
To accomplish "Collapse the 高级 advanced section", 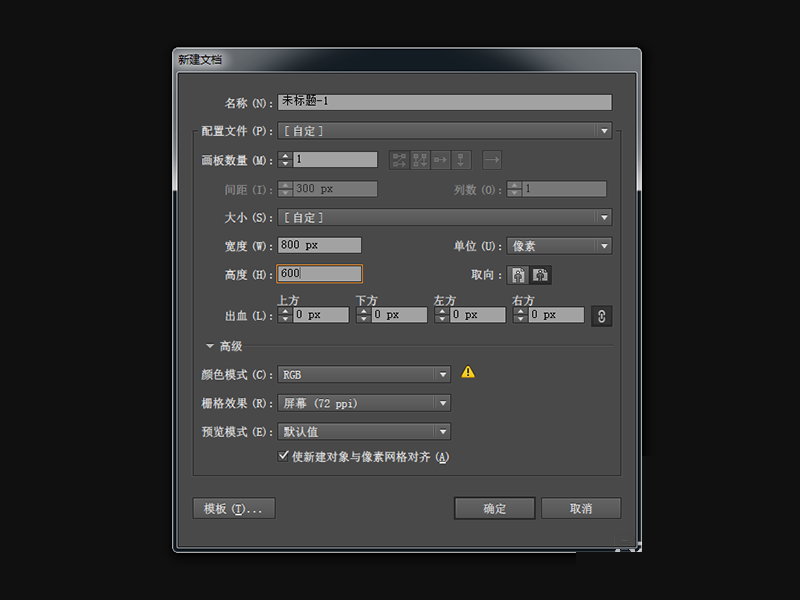I will (x=210, y=346).
